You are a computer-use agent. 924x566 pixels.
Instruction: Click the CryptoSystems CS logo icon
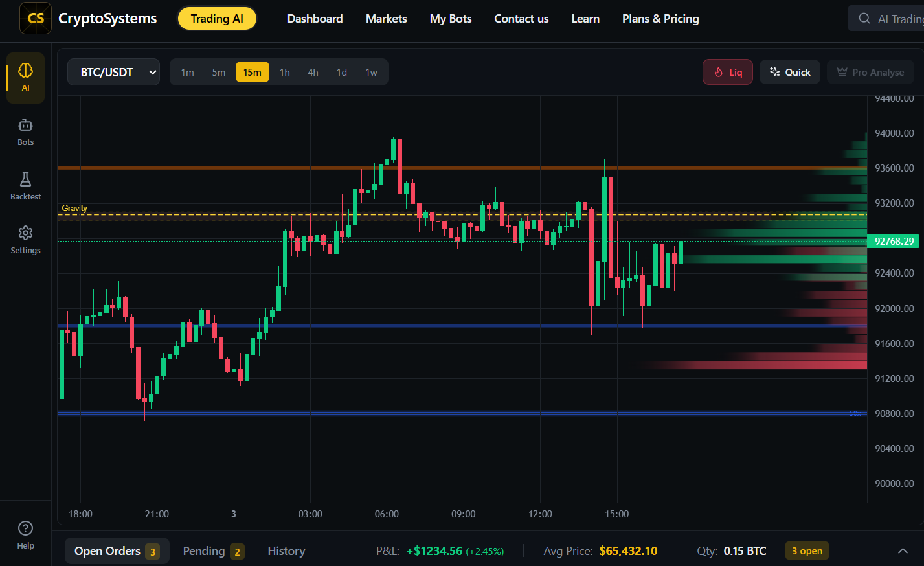(36, 18)
